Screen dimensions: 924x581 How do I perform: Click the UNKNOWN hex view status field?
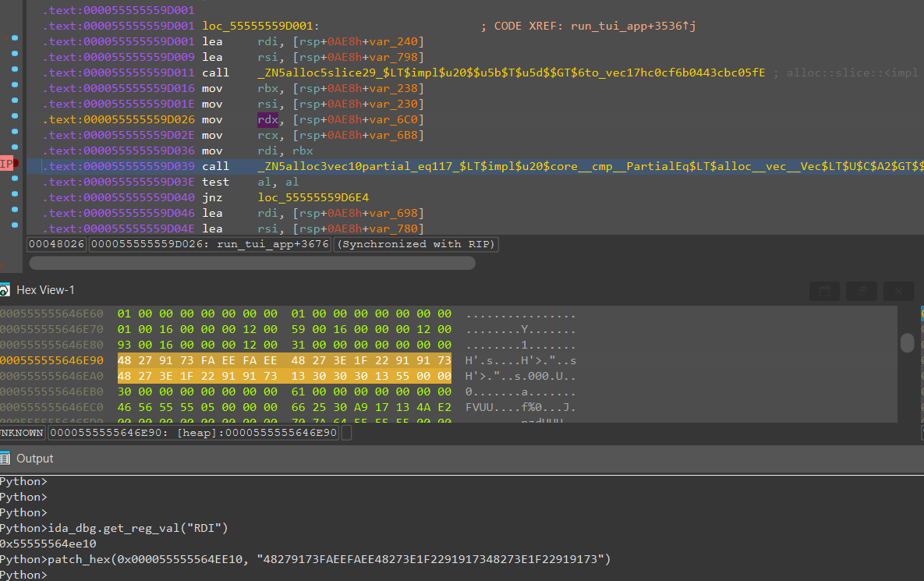coord(22,433)
